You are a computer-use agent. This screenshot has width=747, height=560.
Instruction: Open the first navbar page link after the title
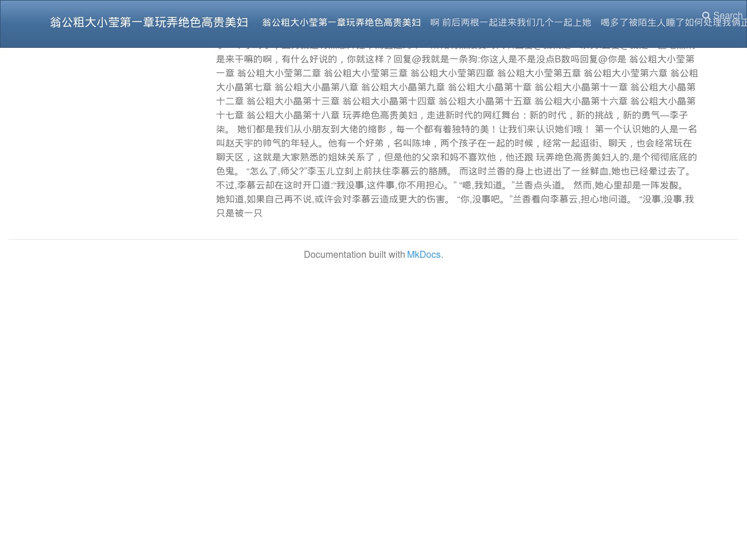341,22
